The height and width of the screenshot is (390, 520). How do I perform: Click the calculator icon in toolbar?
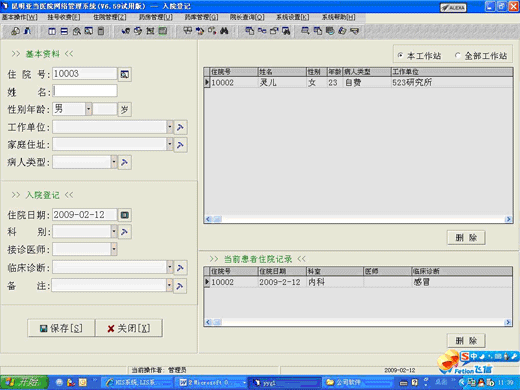pos(101,31)
